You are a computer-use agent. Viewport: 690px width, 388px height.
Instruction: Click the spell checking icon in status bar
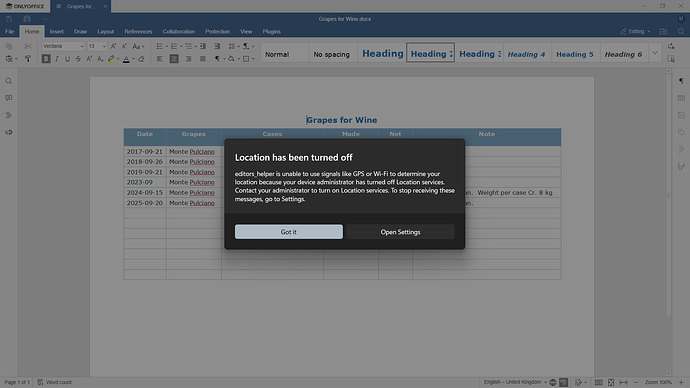tap(564, 382)
